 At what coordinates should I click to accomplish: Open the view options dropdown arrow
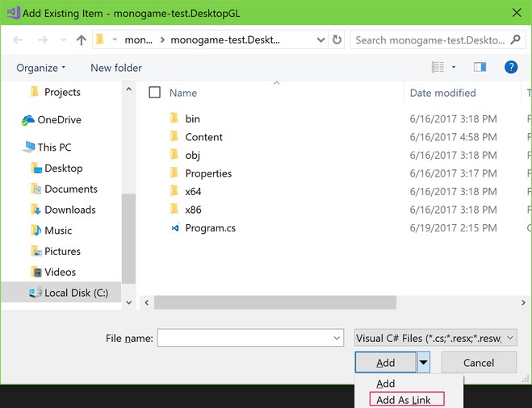(454, 67)
